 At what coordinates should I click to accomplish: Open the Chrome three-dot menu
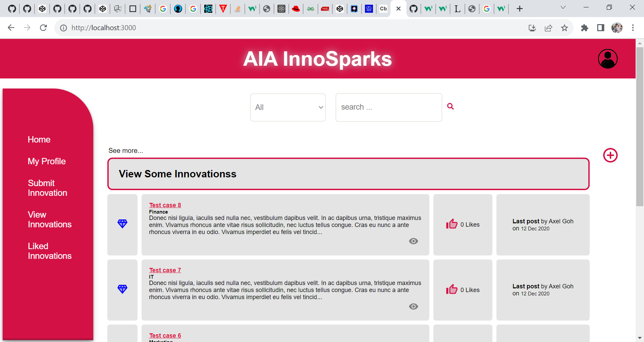[x=633, y=28]
